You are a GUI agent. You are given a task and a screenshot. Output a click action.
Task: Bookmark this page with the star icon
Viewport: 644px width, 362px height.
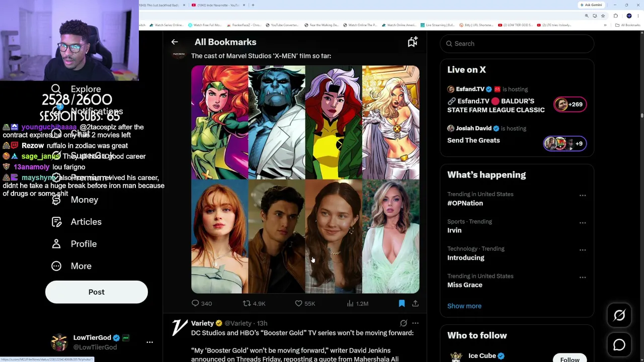603,16
